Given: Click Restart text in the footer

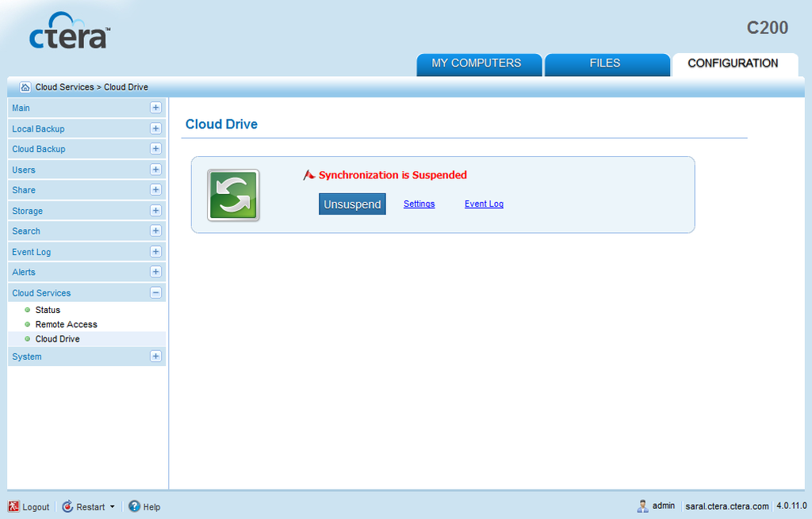Looking at the screenshot, I should pyautogui.click(x=90, y=507).
